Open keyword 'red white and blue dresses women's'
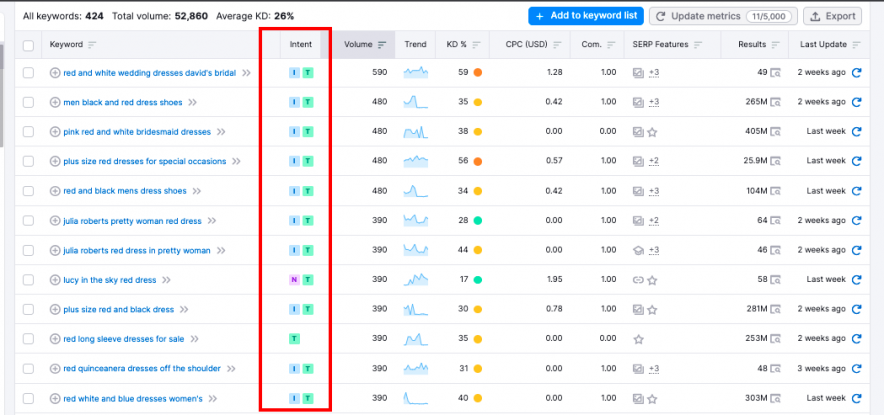The image size is (884, 415). (133, 399)
